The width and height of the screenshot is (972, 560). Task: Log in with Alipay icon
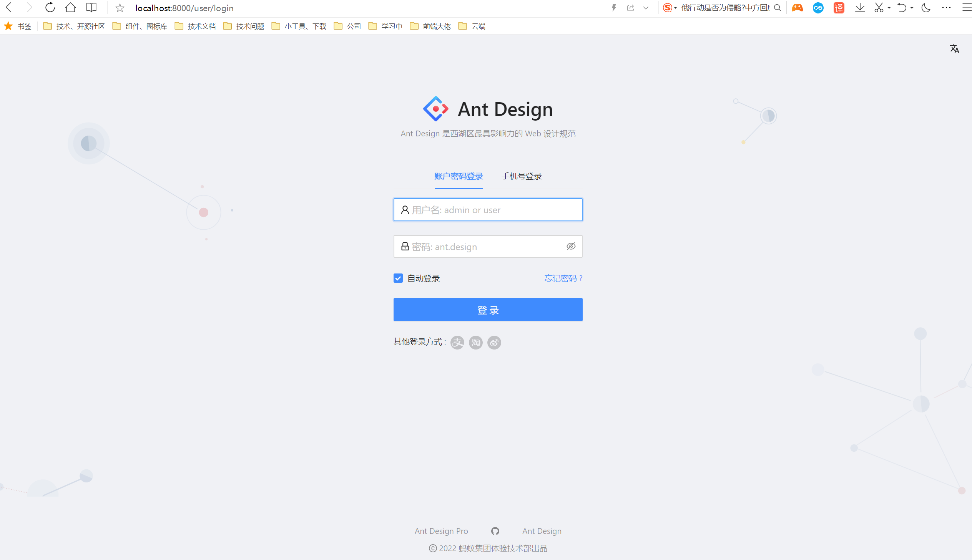(457, 342)
